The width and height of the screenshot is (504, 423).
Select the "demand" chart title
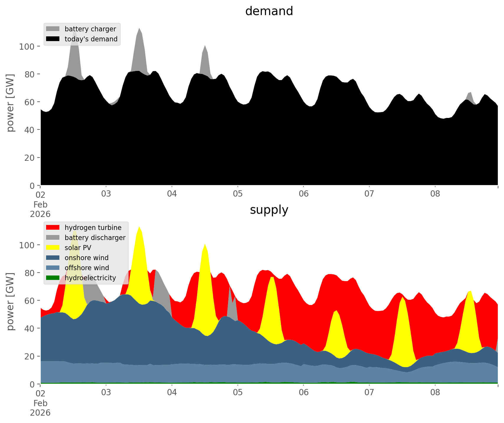coord(269,11)
